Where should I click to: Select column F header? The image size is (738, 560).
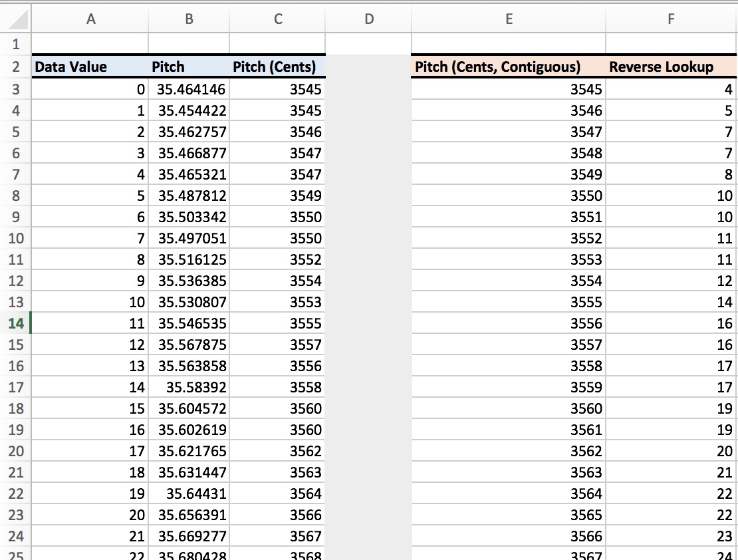coord(670,19)
